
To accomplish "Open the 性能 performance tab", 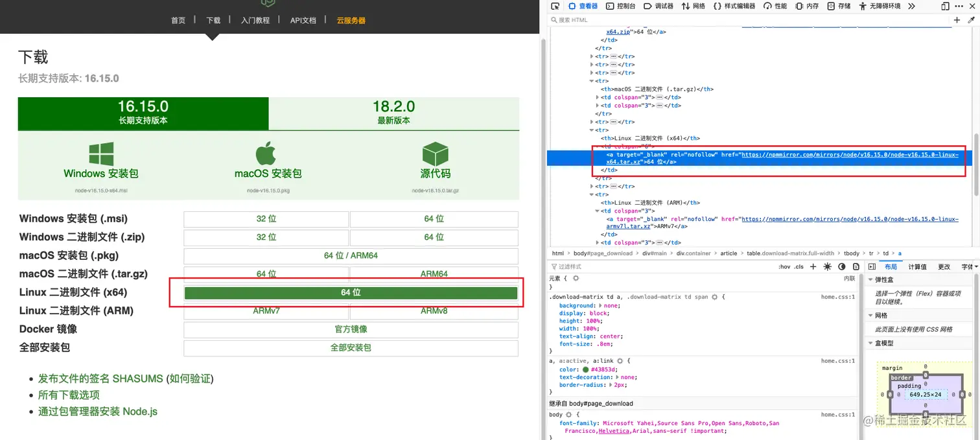I will [775, 6].
